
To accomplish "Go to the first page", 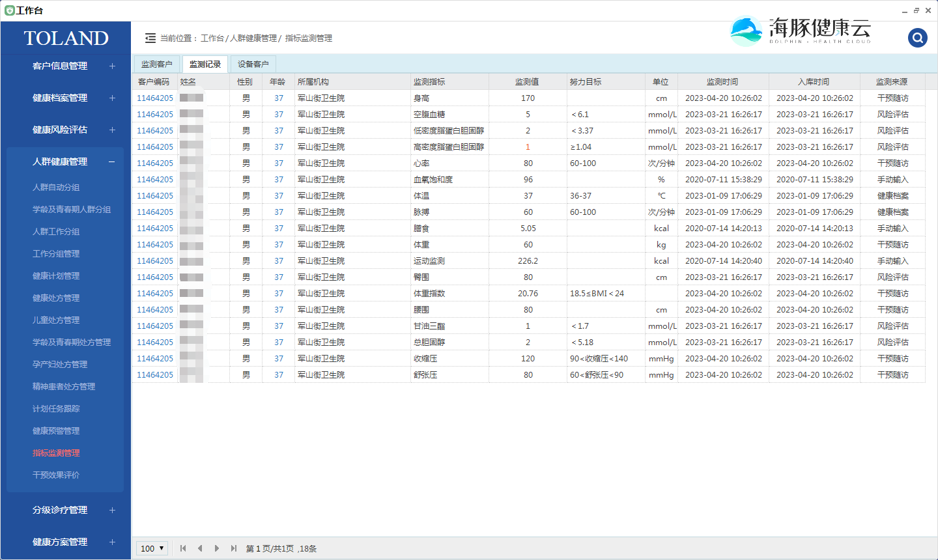I will point(183,548).
